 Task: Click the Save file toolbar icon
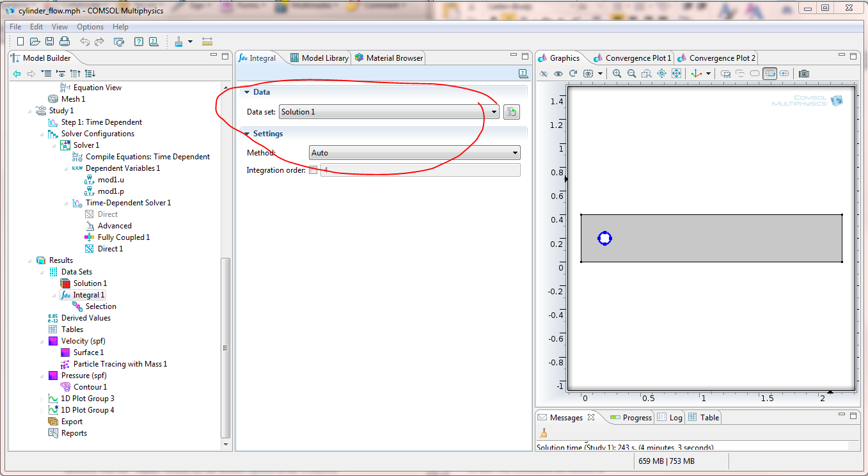point(49,42)
